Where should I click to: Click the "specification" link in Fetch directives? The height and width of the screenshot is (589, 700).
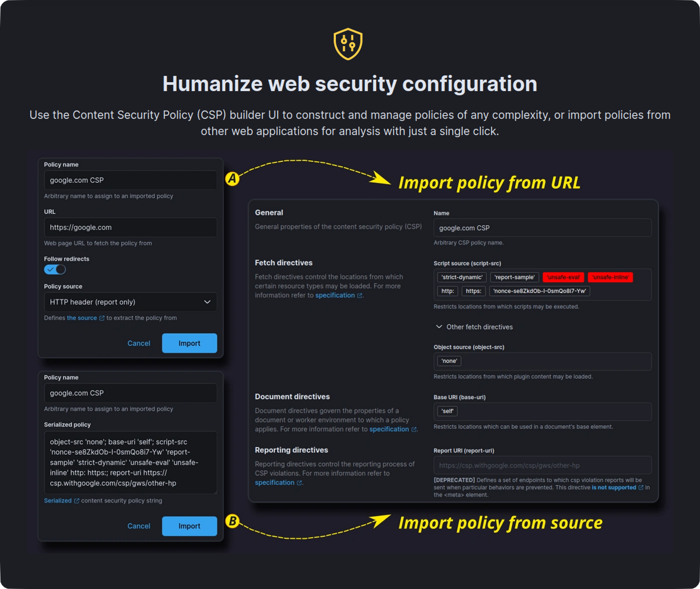tap(335, 295)
